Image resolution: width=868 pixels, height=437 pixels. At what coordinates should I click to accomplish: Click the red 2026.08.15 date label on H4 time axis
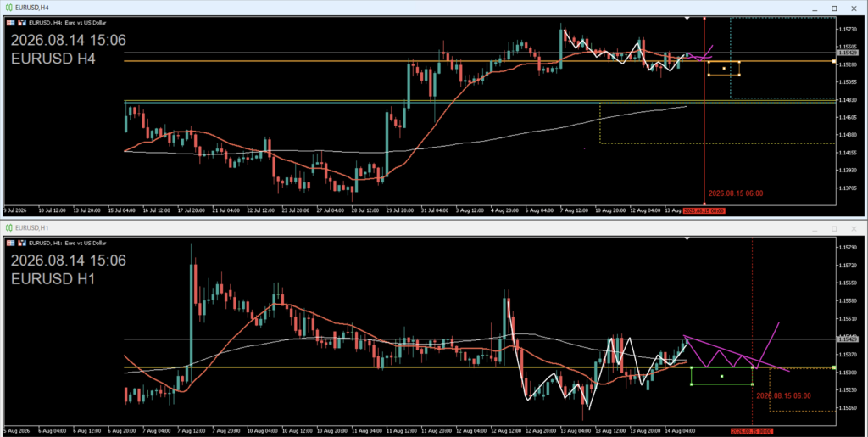click(x=704, y=210)
